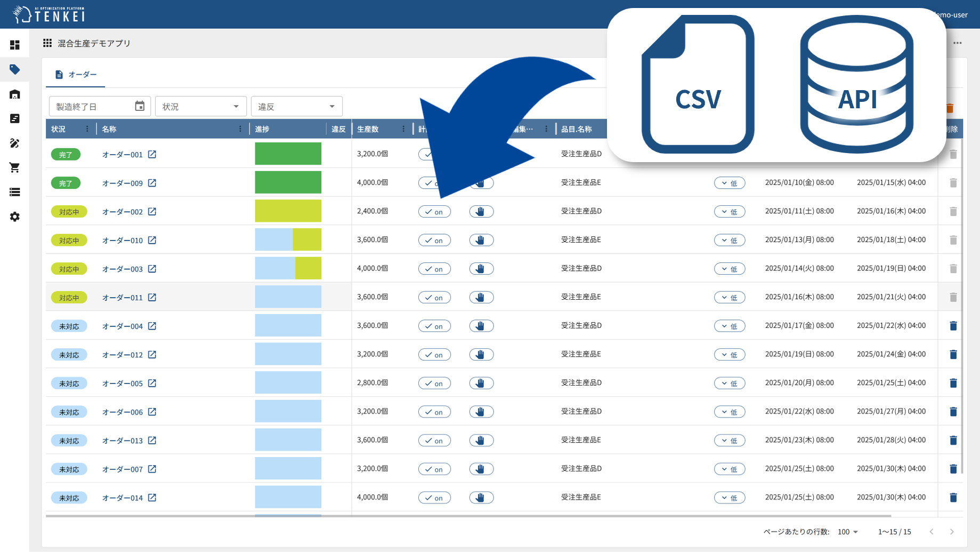Expand the 状況 filter dropdown
This screenshot has width=980, height=552.
tap(200, 107)
